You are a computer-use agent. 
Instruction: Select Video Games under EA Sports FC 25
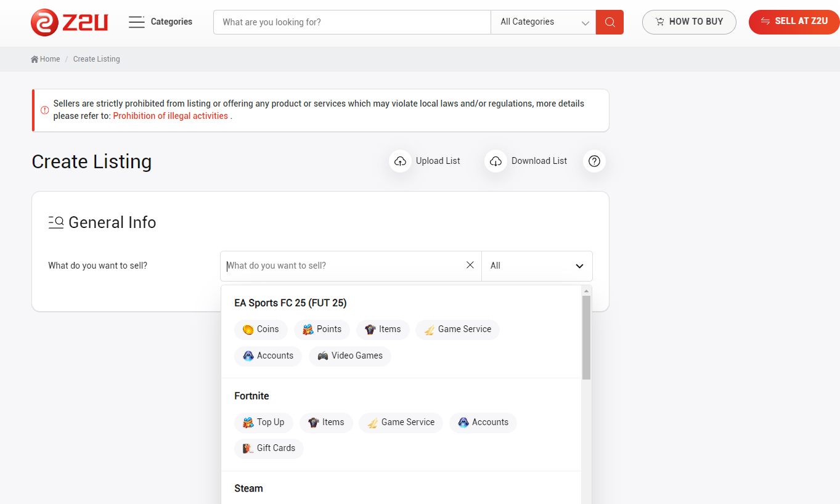(349, 356)
